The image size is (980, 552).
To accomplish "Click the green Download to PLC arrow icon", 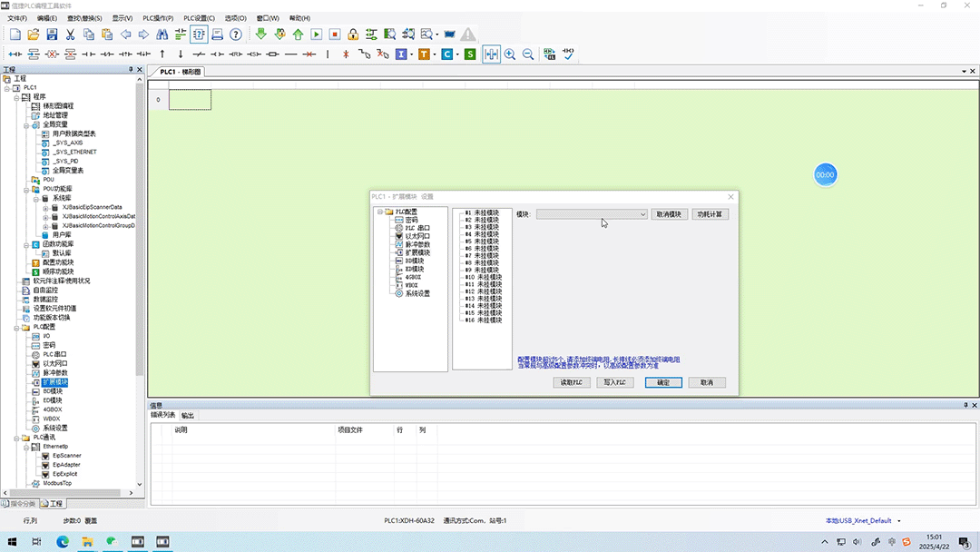I will pyautogui.click(x=261, y=34).
